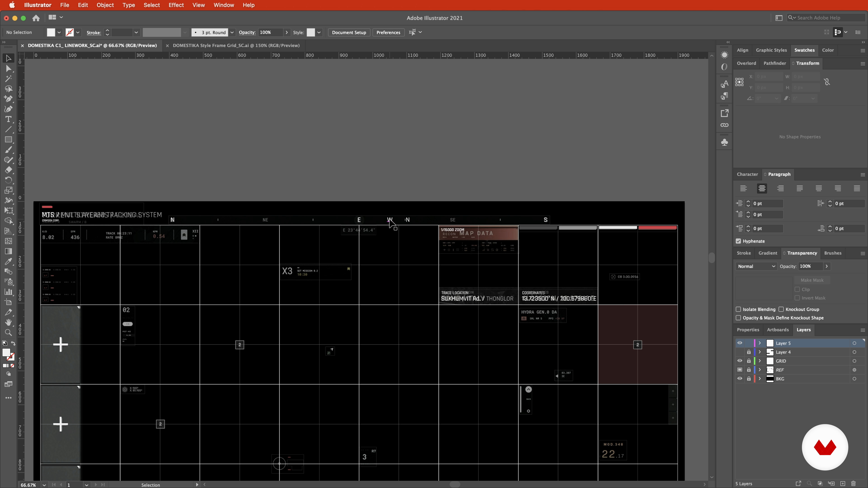Select the Eyedropper tool
Screen dimensions: 868x488
pyautogui.click(x=8, y=261)
